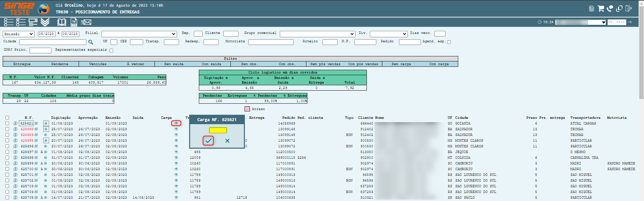Click the info icon on row 625688

(15, 129)
